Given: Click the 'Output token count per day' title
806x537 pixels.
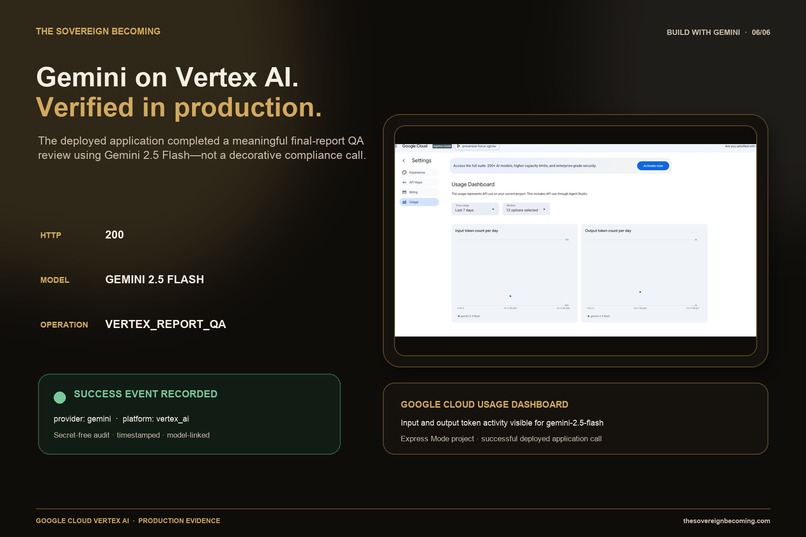Looking at the screenshot, I should point(608,231).
